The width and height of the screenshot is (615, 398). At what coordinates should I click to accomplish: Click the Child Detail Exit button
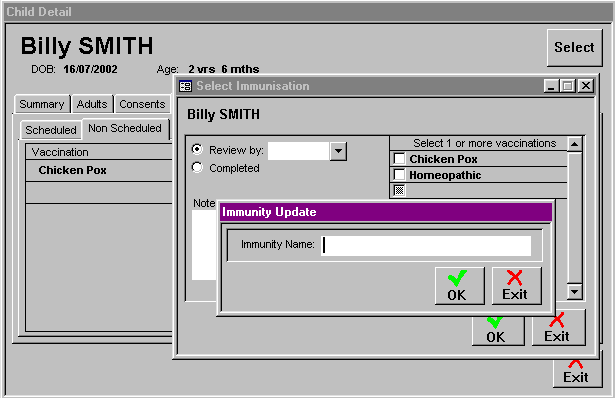(577, 373)
